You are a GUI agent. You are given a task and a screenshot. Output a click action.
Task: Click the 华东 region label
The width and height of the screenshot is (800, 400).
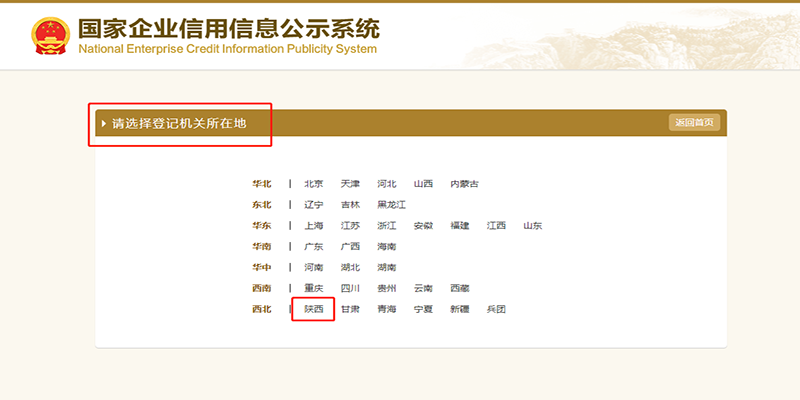(262, 226)
